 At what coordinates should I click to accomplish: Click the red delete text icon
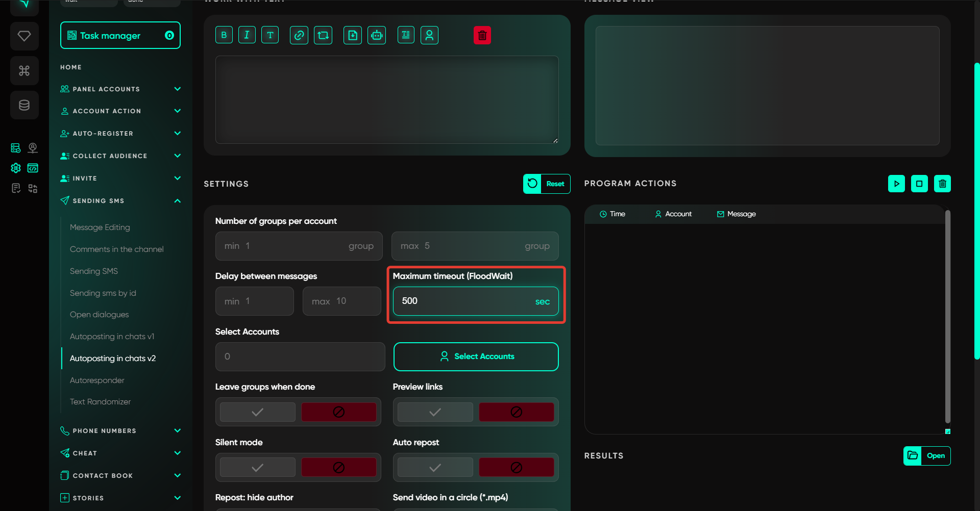[x=482, y=35]
